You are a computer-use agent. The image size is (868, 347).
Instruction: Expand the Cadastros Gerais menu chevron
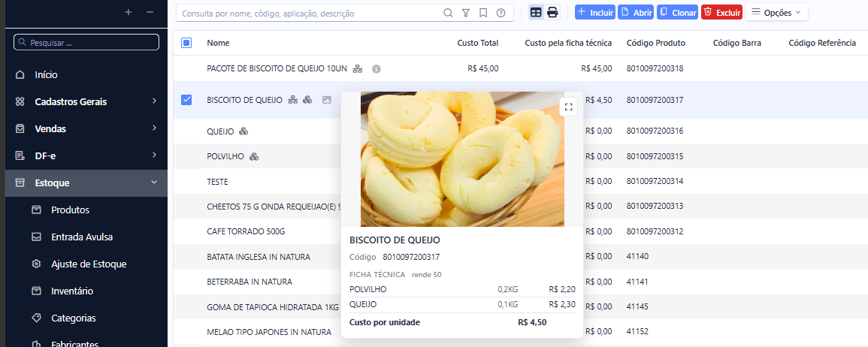154,101
